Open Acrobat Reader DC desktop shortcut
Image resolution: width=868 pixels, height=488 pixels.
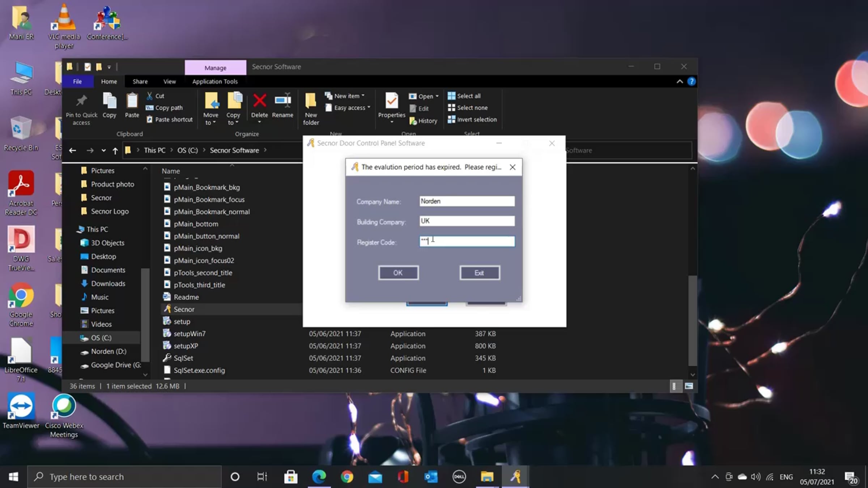tap(21, 193)
